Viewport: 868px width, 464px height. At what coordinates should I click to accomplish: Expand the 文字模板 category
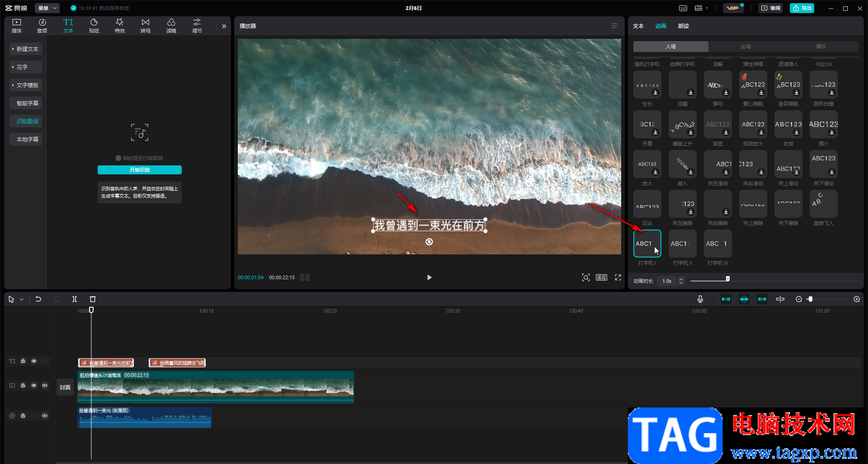[26, 85]
